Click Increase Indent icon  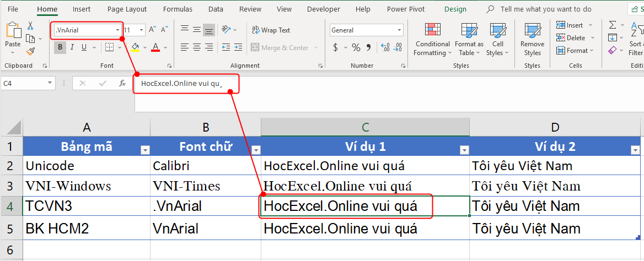(238, 47)
